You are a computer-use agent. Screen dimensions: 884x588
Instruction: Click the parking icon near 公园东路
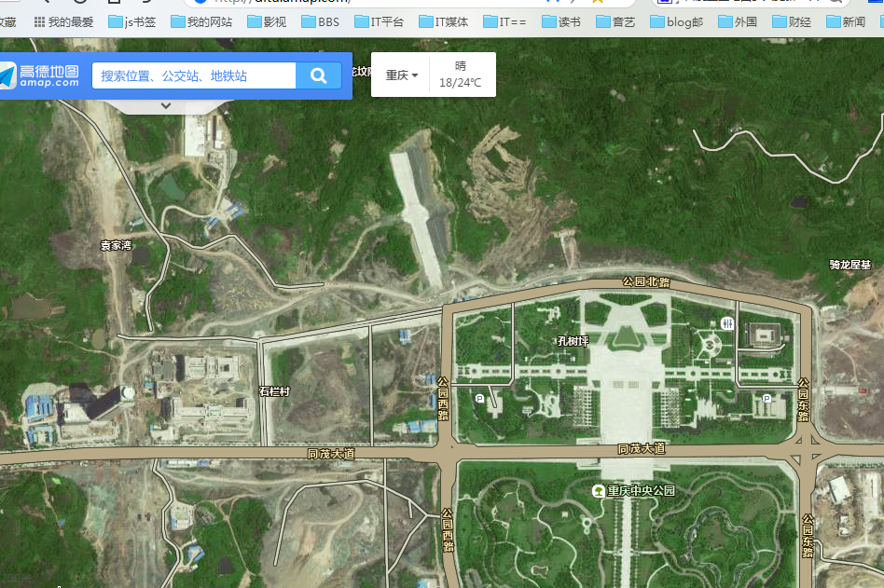tap(767, 398)
